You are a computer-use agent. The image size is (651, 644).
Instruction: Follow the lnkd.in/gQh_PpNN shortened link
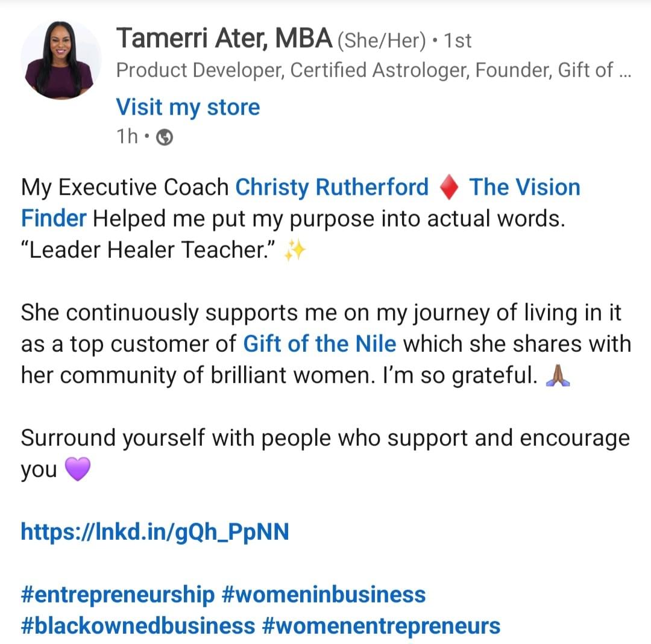(155, 532)
